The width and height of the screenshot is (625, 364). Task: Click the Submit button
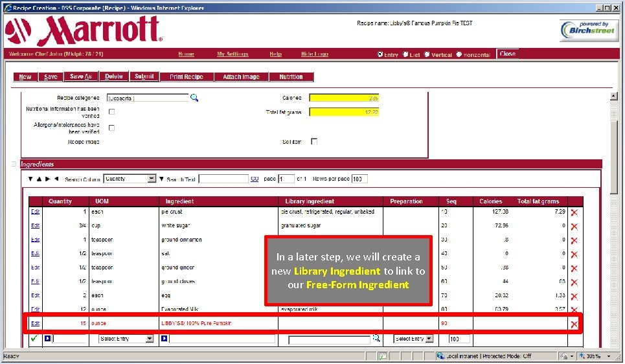point(144,76)
